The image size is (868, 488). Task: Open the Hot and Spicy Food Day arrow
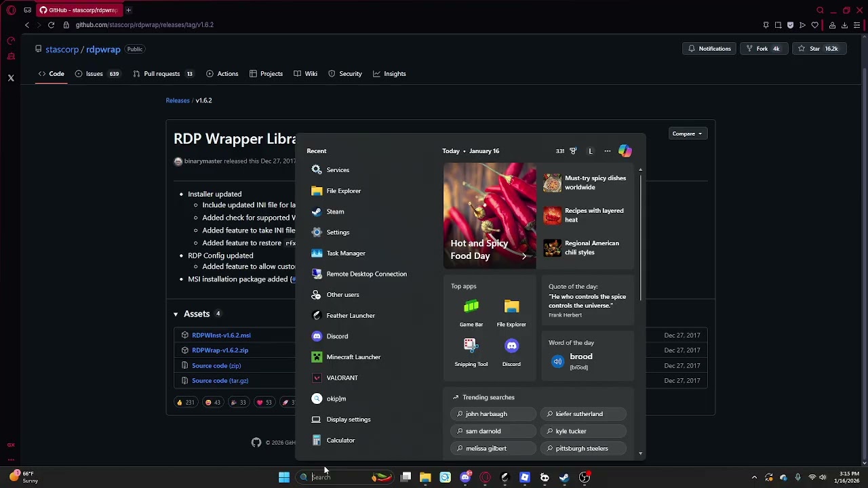tap(524, 256)
